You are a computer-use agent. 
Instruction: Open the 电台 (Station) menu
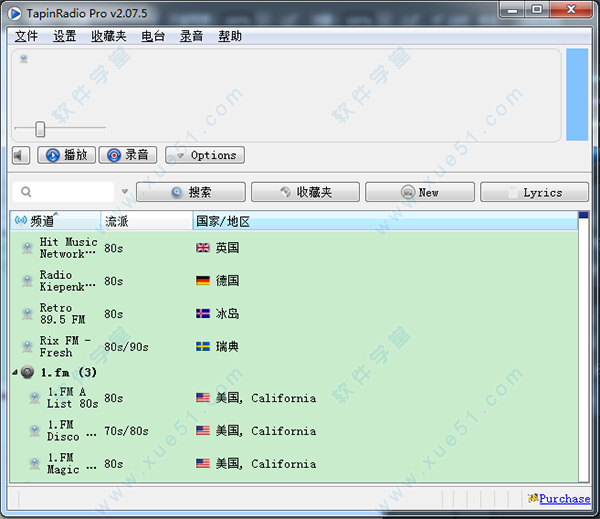(153, 36)
